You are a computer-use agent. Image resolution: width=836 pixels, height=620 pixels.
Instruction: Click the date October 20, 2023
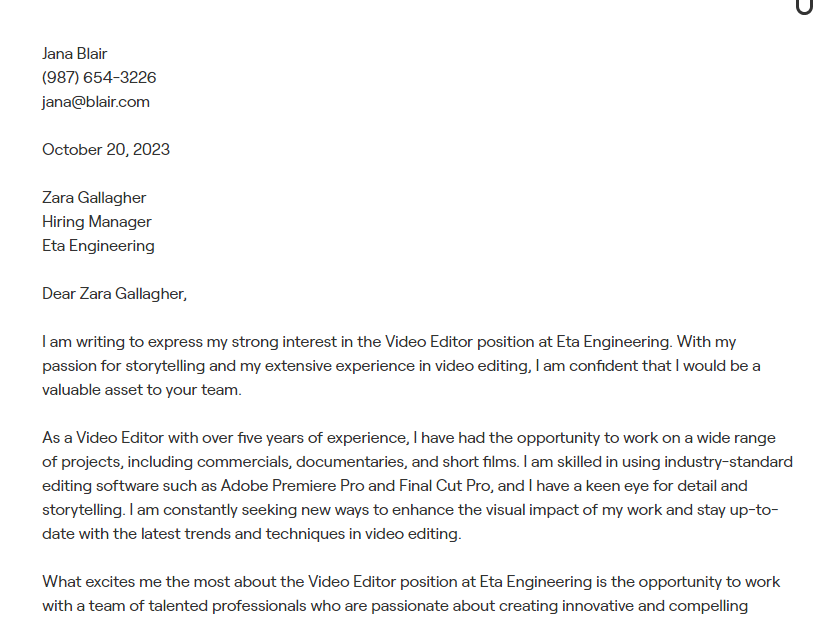[106, 150]
